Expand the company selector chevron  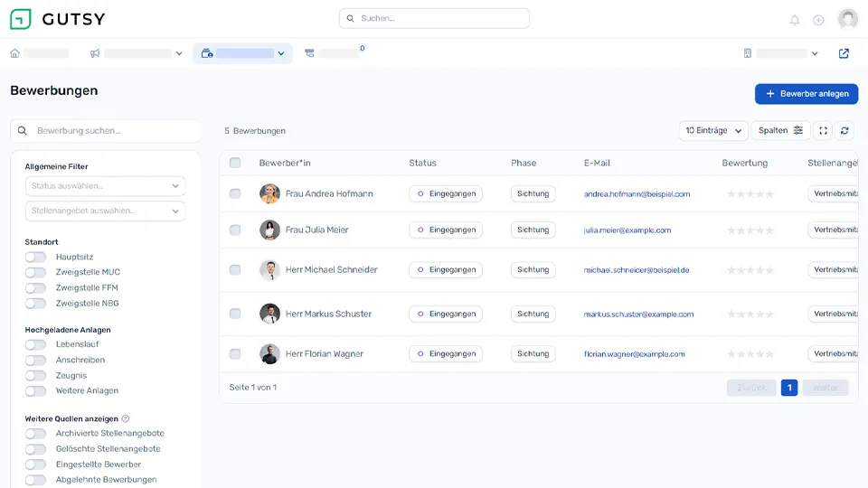coord(815,53)
